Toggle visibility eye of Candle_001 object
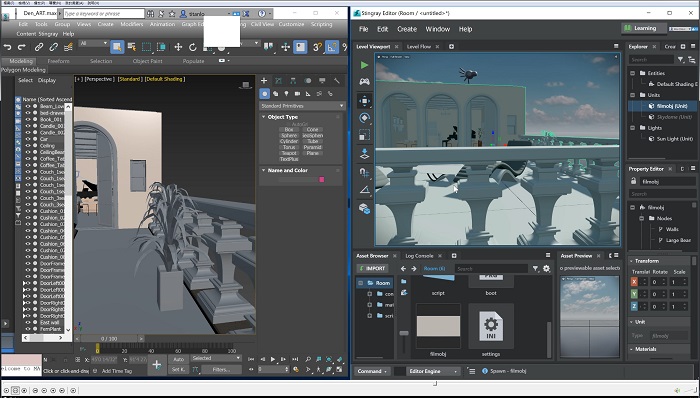This screenshot has width=700, height=398. (28, 126)
